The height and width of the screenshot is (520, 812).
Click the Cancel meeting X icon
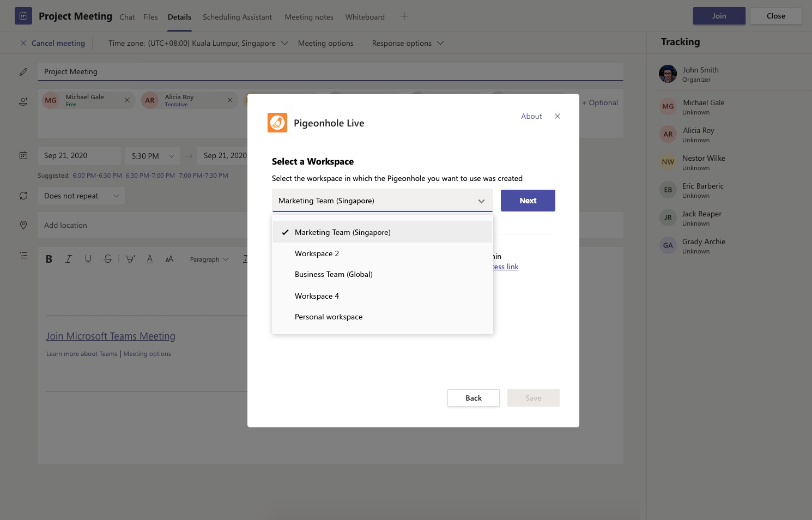[23, 43]
